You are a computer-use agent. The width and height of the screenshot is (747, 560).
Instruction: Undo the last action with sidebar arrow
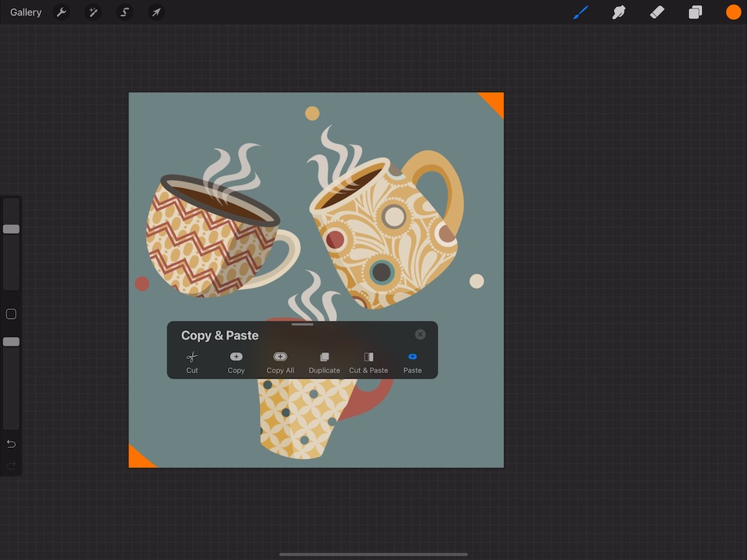click(11, 444)
